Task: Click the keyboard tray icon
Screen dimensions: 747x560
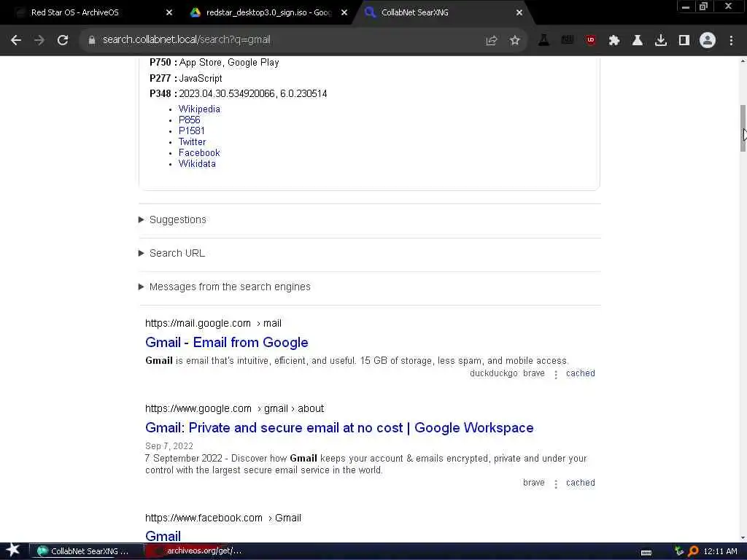Action: [646, 553]
